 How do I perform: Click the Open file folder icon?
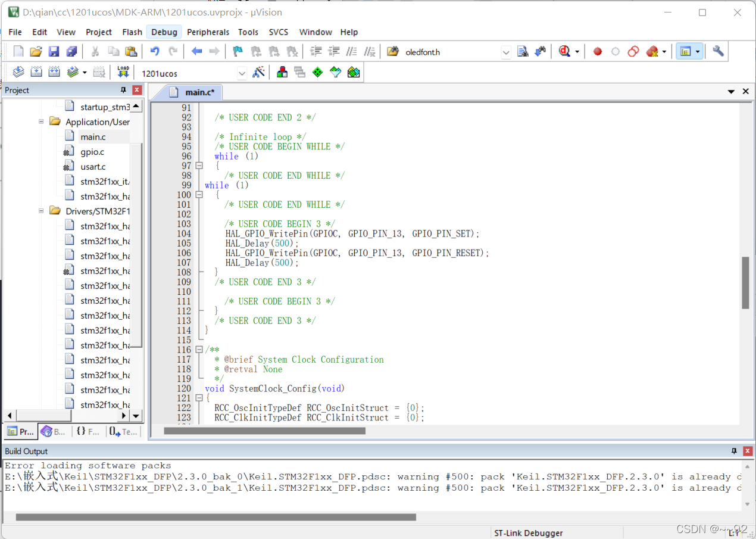coord(36,52)
